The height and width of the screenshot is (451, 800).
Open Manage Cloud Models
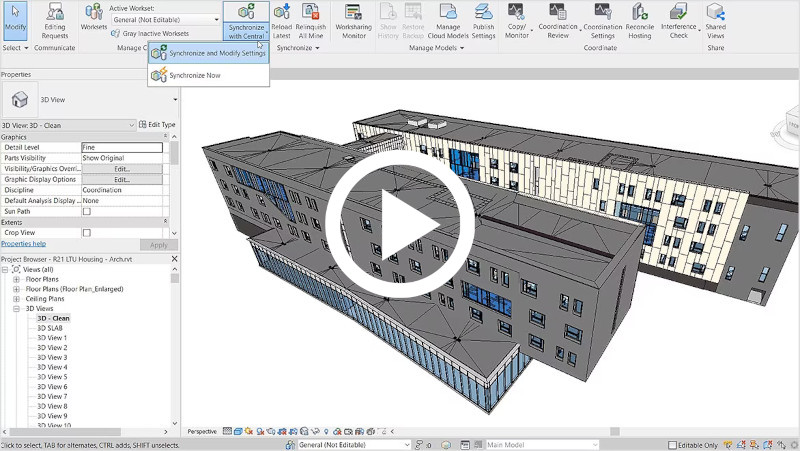[448, 21]
